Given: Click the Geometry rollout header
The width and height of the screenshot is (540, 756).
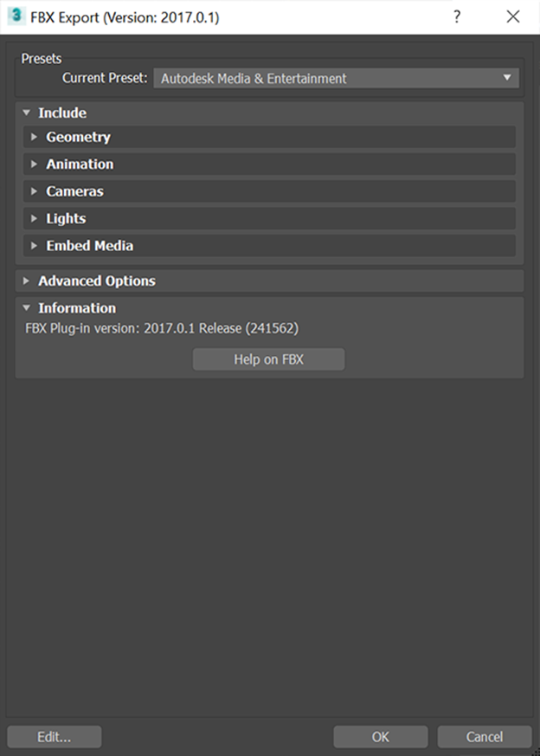Looking at the screenshot, I should click(270, 137).
